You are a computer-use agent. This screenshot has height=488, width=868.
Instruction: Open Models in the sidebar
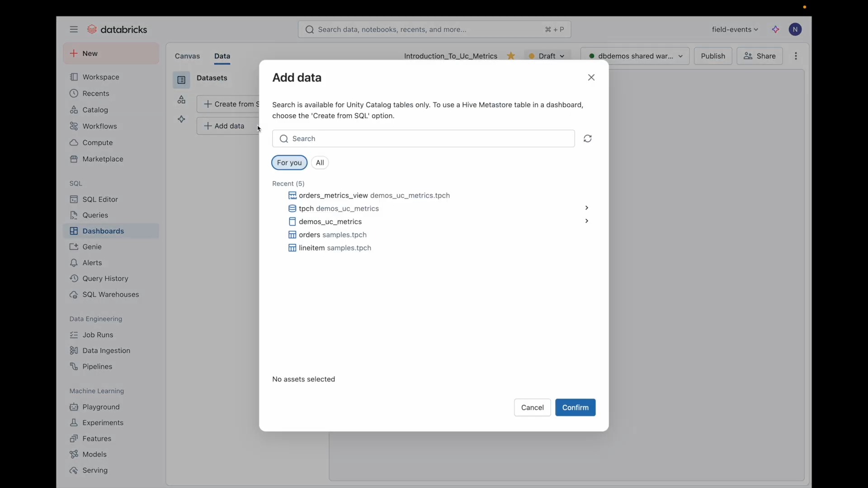coord(111,455)
